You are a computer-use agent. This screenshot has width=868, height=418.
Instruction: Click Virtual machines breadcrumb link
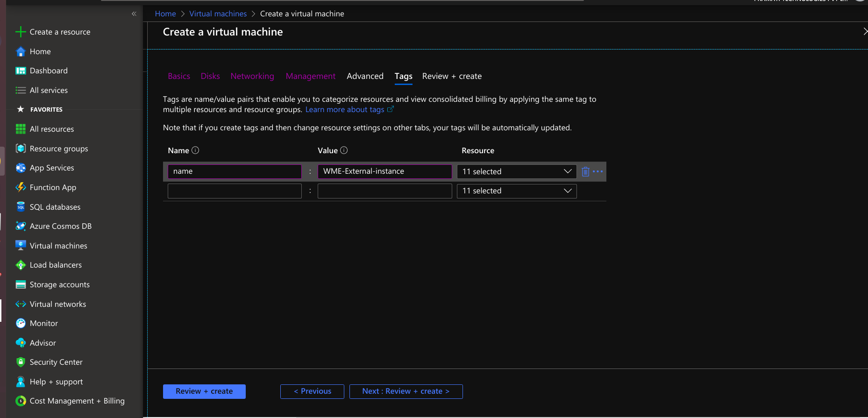pyautogui.click(x=218, y=14)
